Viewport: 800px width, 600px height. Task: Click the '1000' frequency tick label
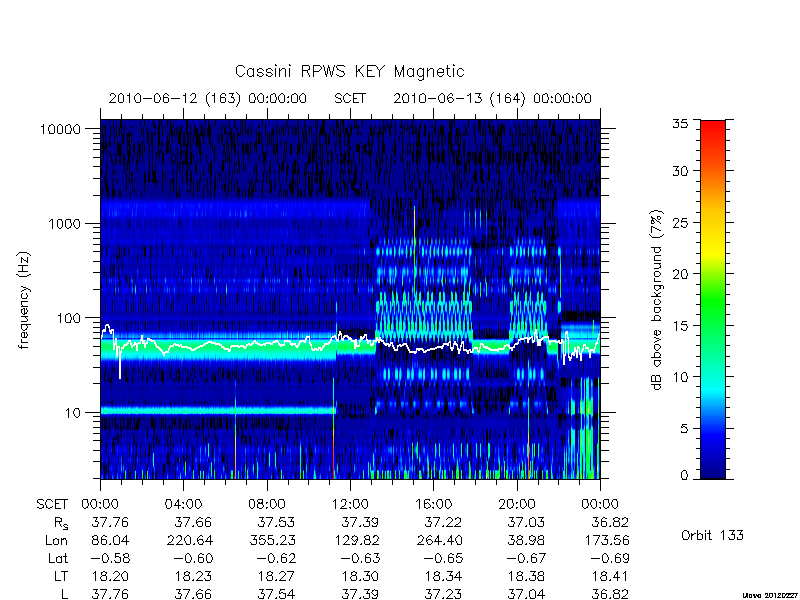(64, 224)
